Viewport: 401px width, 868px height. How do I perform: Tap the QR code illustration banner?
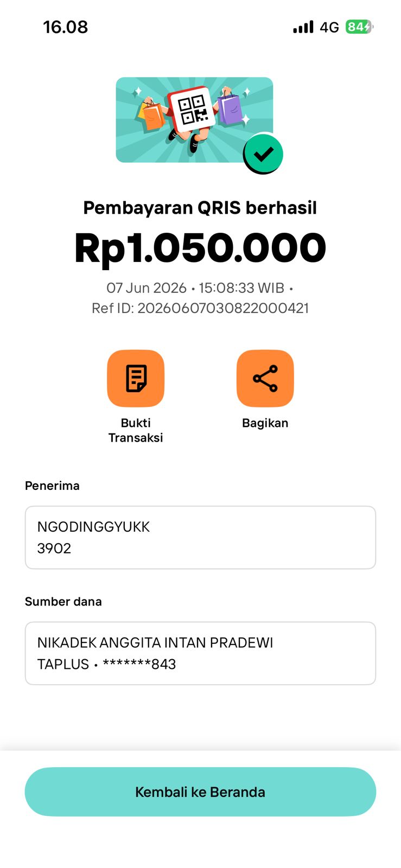tap(194, 120)
